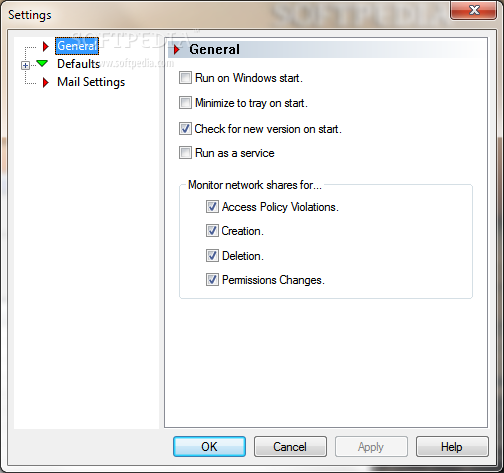Click the 'Monitor network shares for...' group label
504x473 pixels.
(x=255, y=185)
